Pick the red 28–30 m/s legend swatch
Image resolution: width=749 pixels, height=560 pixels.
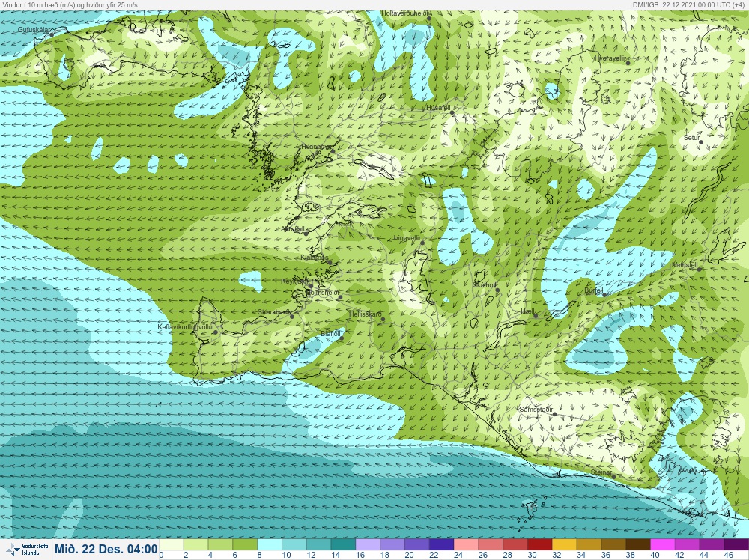[x=515, y=545]
